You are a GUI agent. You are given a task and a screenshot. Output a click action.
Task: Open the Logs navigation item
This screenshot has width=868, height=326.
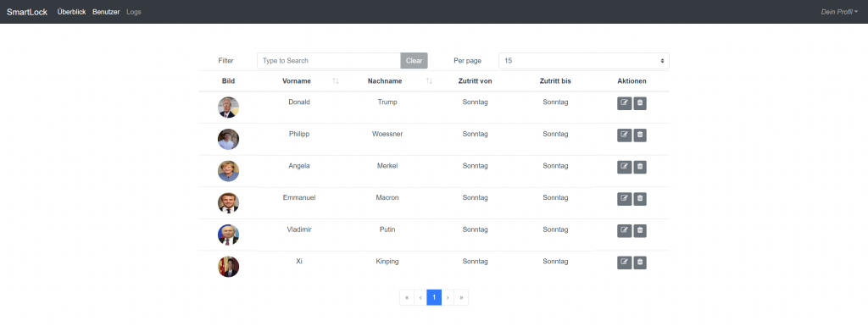coord(133,12)
